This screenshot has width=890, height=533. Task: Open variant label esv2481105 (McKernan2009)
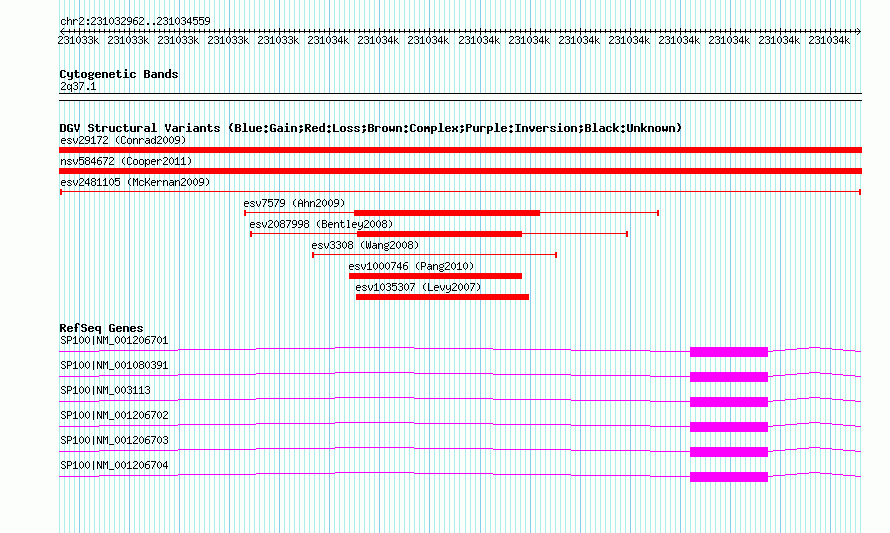(x=135, y=182)
